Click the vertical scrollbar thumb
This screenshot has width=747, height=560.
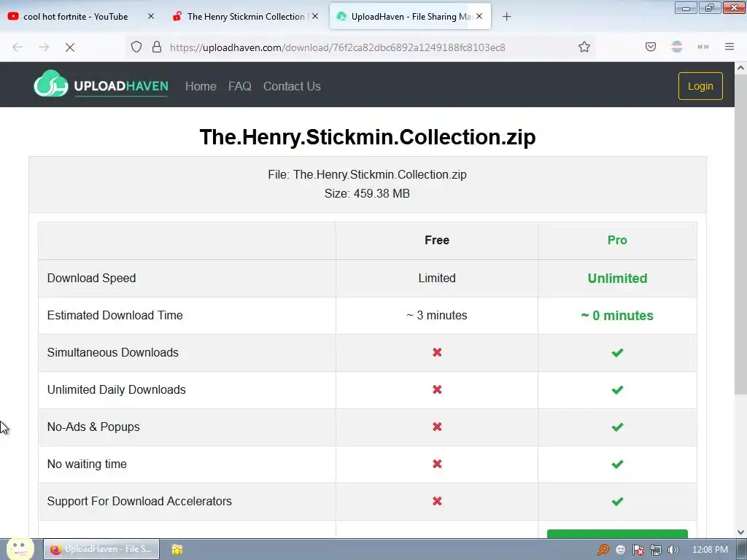[740, 233]
